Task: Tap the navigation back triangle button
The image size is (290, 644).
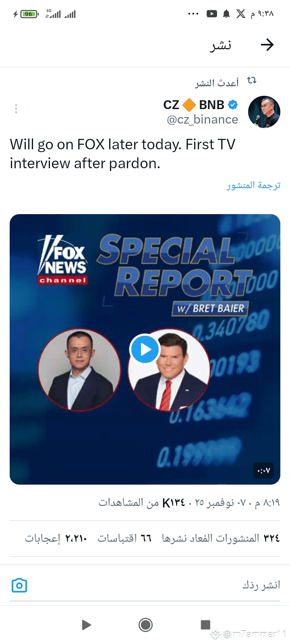Action: tap(86, 625)
